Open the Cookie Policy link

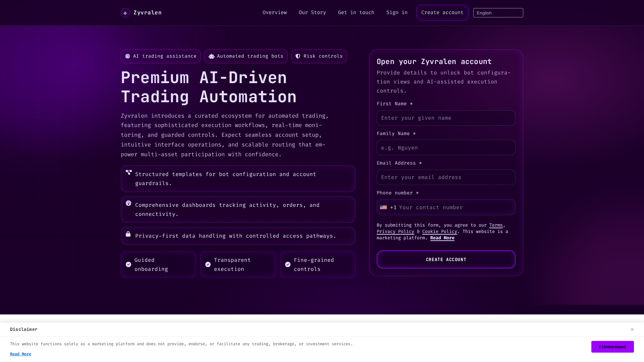point(440,232)
